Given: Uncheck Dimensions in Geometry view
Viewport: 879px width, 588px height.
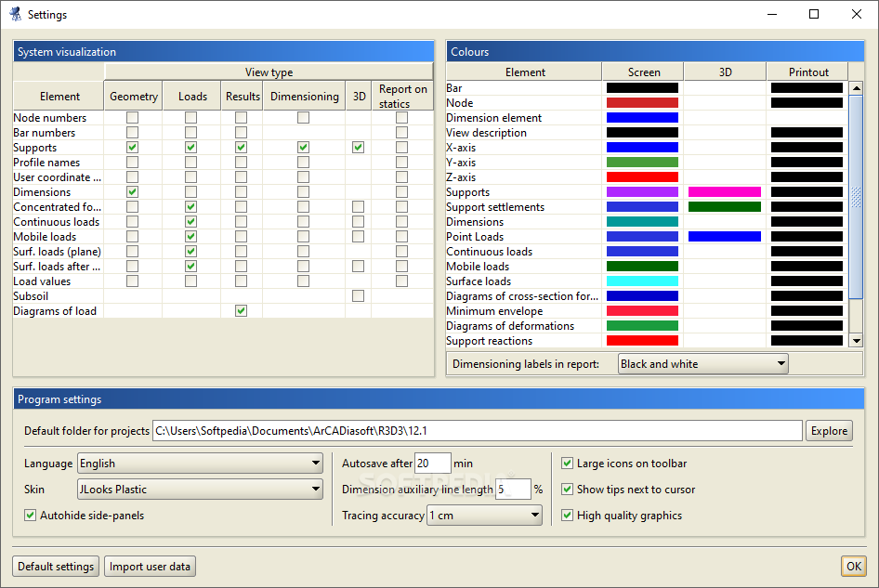Looking at the screenshot, I should pos(132,191).
